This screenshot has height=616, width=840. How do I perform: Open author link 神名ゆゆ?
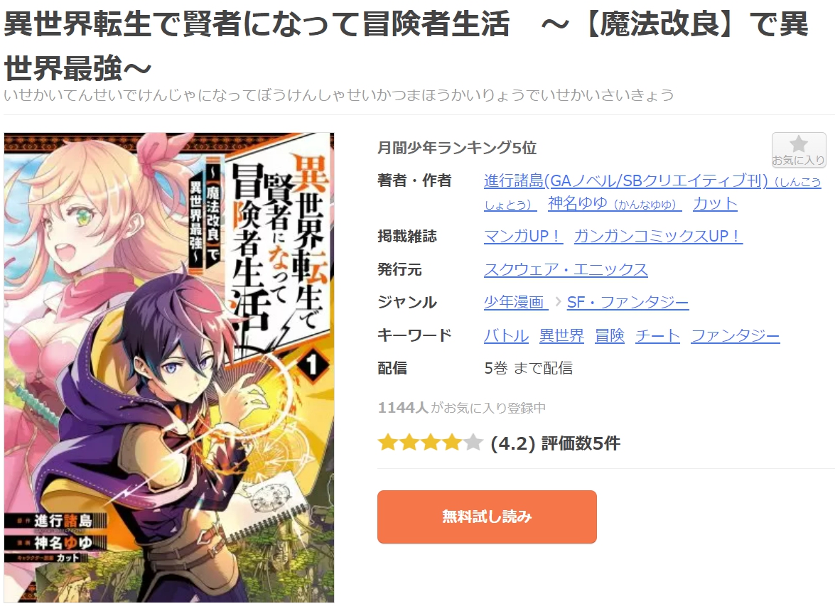[615, 203]
